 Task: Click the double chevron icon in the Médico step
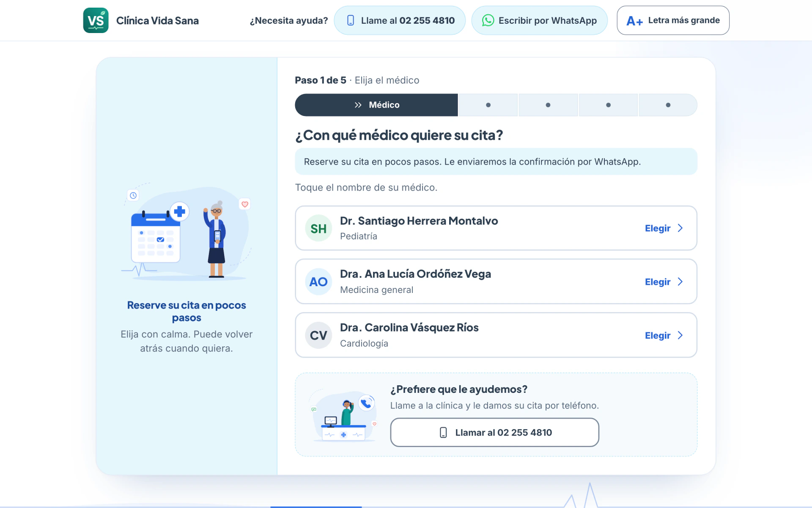click(x=358, y=105)
